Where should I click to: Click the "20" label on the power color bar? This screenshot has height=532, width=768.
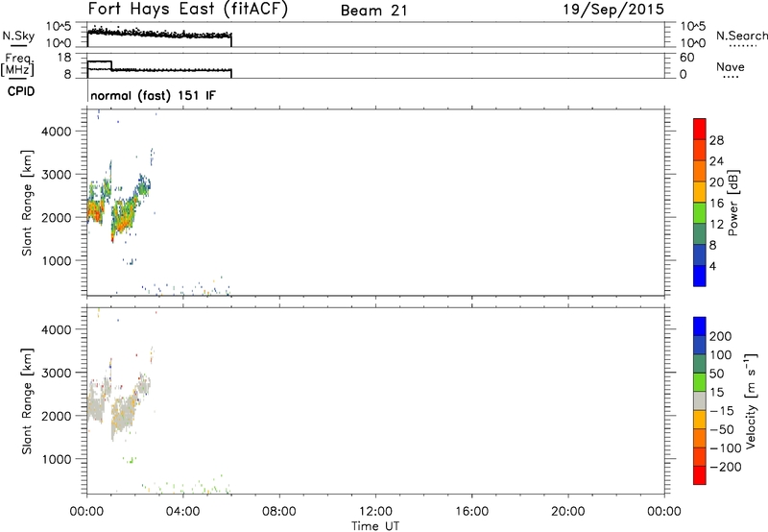[x=716, y=182]
